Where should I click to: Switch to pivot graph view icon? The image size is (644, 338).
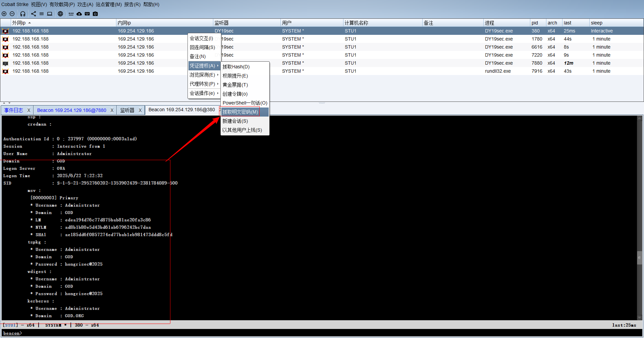(34, 14)
